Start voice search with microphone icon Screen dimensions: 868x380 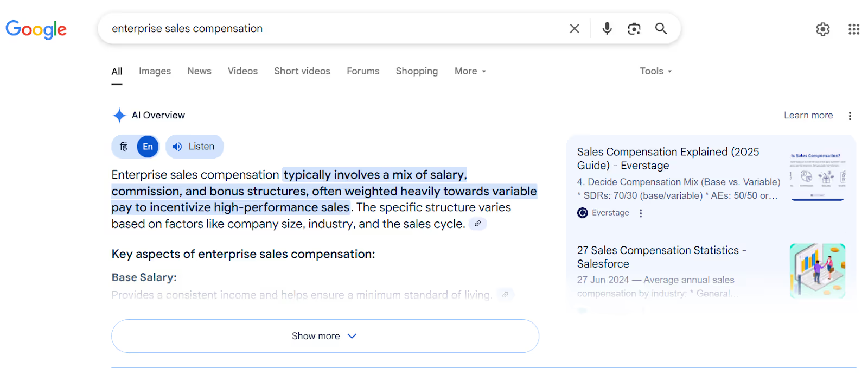tap(607, 29)
